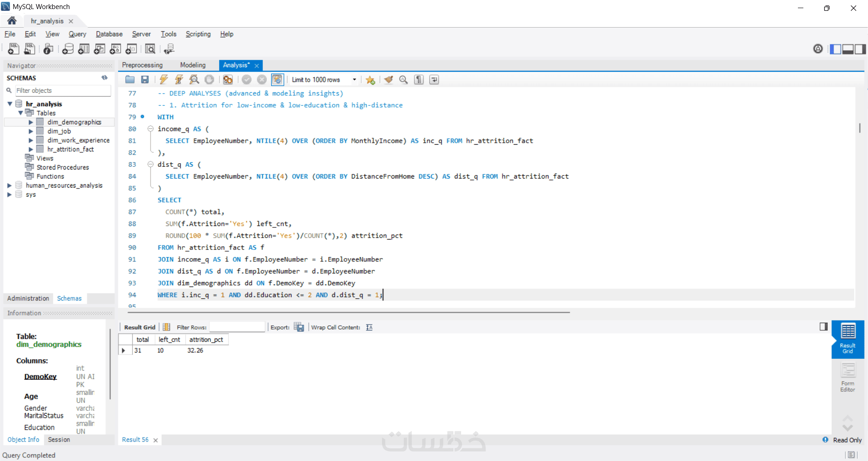Open a script file in the editor
The image size is (868, 461).
point(130,80)
